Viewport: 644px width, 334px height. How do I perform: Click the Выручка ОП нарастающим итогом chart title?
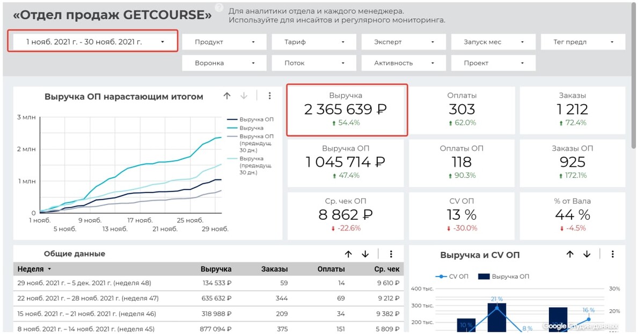click(123, 97)
